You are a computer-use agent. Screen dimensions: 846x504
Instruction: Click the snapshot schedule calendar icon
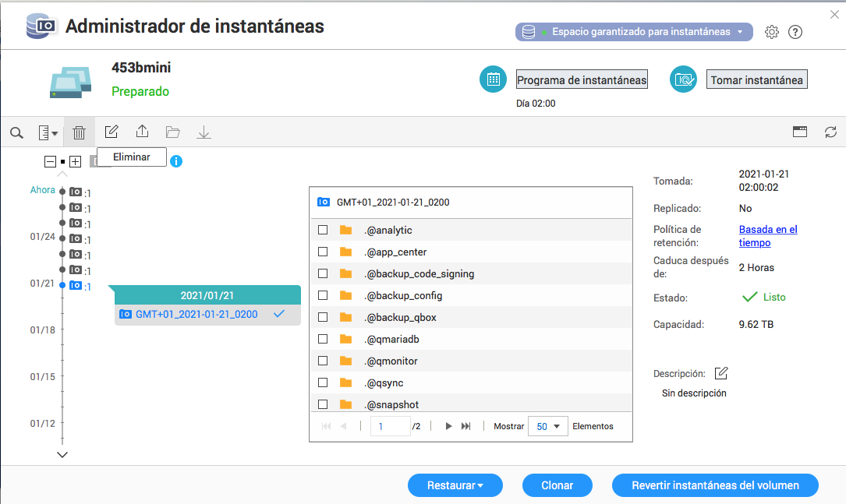point(493,79)
